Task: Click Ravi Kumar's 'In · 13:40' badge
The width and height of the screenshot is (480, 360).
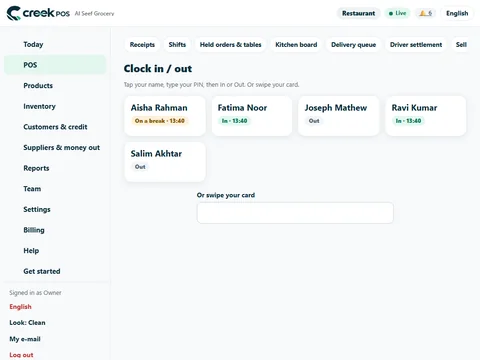Action: pos(408,121)
